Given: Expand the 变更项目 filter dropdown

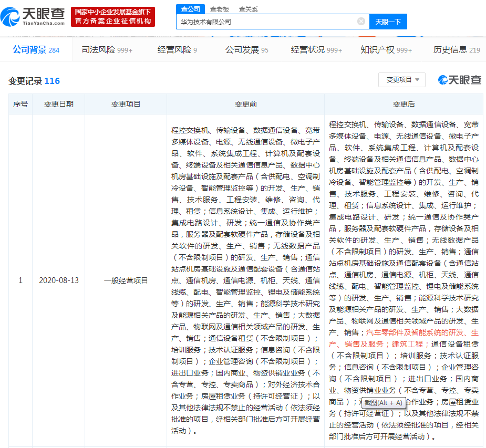Looking at the screenshot, I should pos(402,80).
